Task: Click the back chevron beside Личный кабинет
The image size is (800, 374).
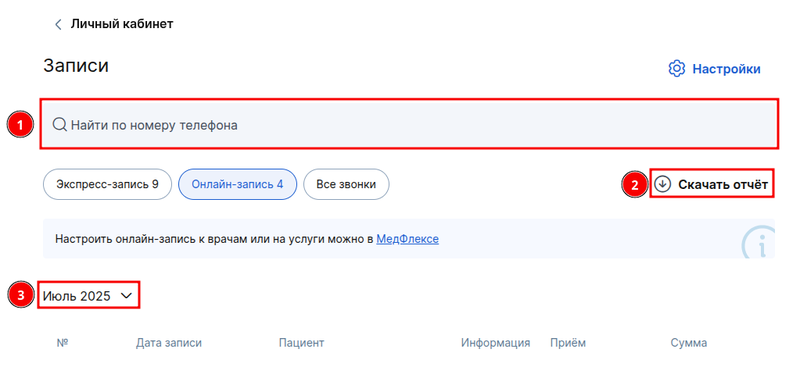Action: (58, 24)
